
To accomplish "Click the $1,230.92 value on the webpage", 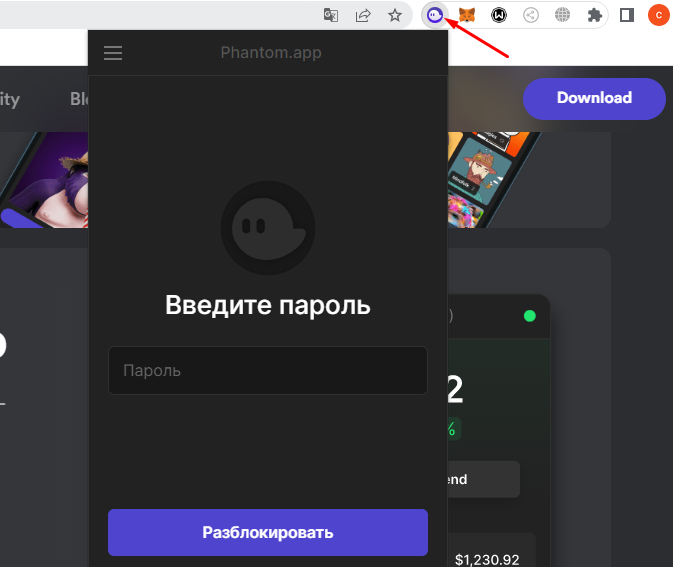I will click(487, 559).
